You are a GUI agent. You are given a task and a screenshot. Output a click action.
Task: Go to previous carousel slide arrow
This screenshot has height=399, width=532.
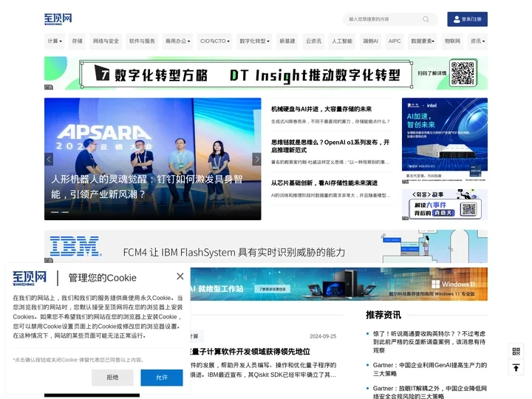point(49,159)
